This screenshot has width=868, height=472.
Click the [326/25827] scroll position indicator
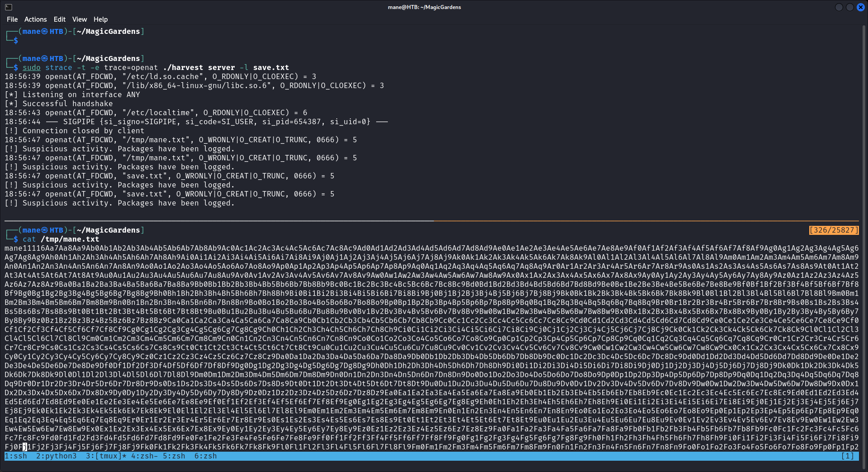tap(834, 230)
